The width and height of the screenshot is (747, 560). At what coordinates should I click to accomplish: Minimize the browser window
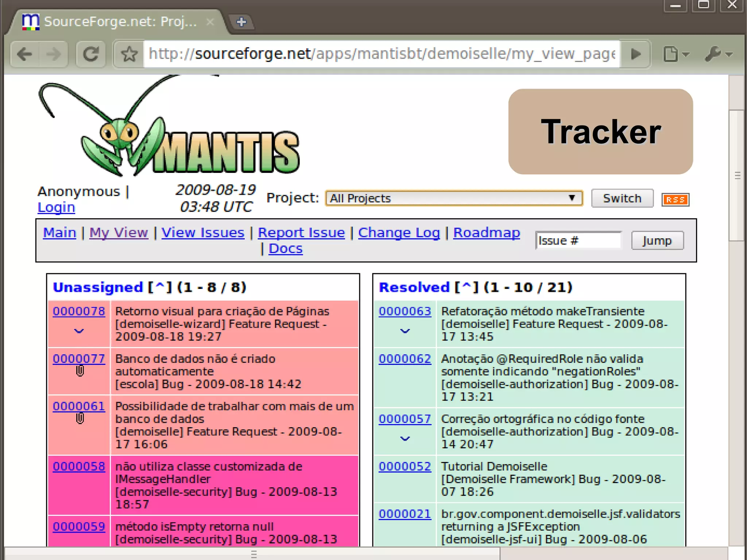tap(676, 6)
